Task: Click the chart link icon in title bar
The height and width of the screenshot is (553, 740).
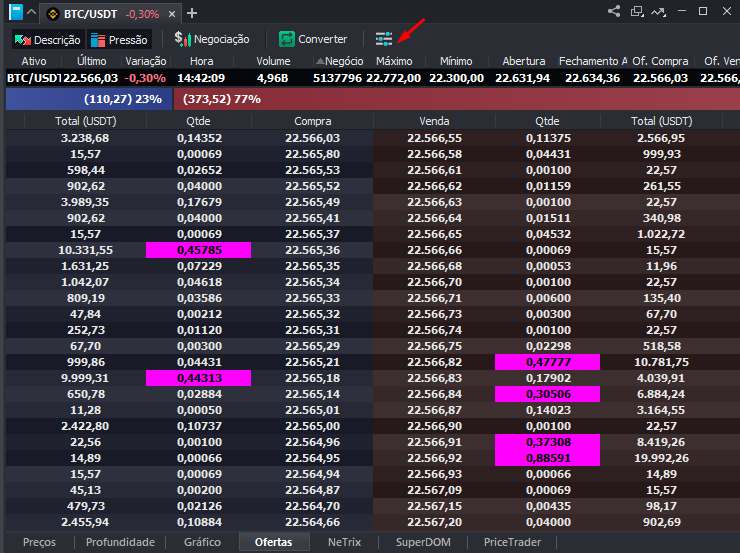Action: (x=658, y=11)
